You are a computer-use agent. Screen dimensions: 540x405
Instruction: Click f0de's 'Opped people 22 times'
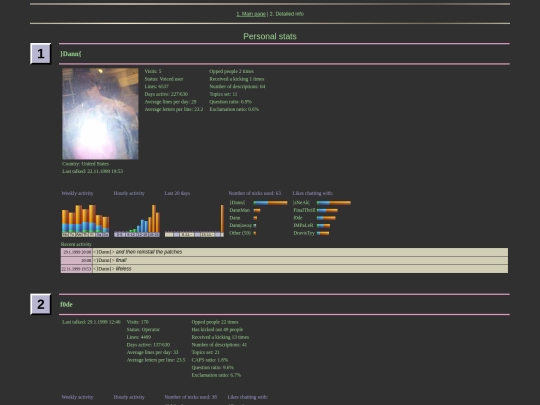click(x=215, y=322)
